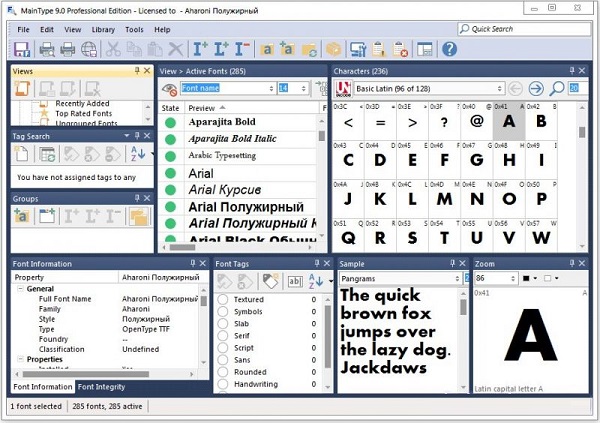Open the Basic Latin block dropdown
Viewport: 600px width, 423px height.
pyautogui.click(x=499, y=89)
